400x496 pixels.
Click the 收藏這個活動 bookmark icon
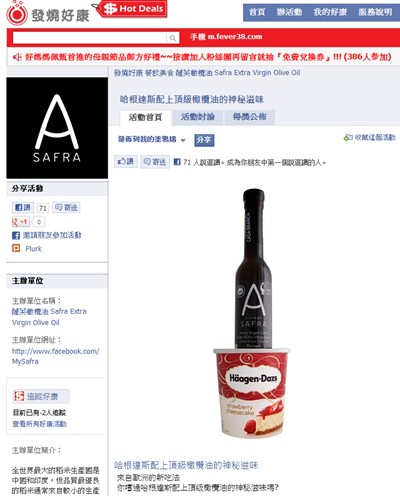point(348,137)
